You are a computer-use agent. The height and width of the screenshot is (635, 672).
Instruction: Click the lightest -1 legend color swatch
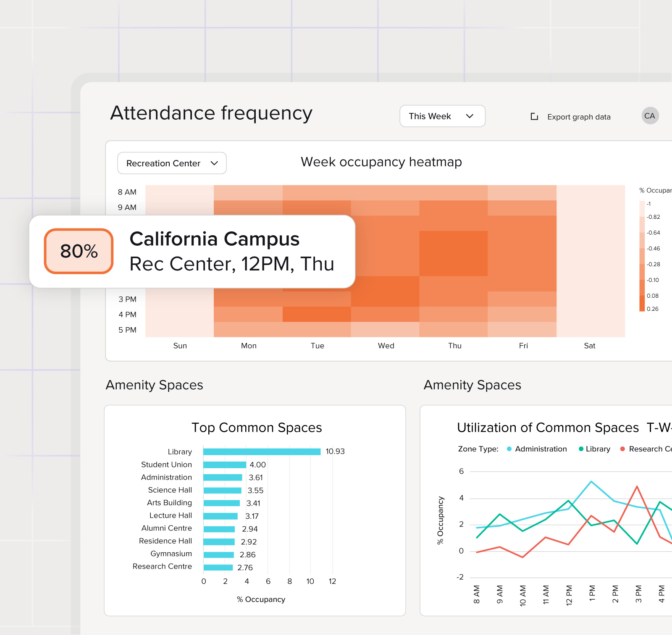point(642,209)
